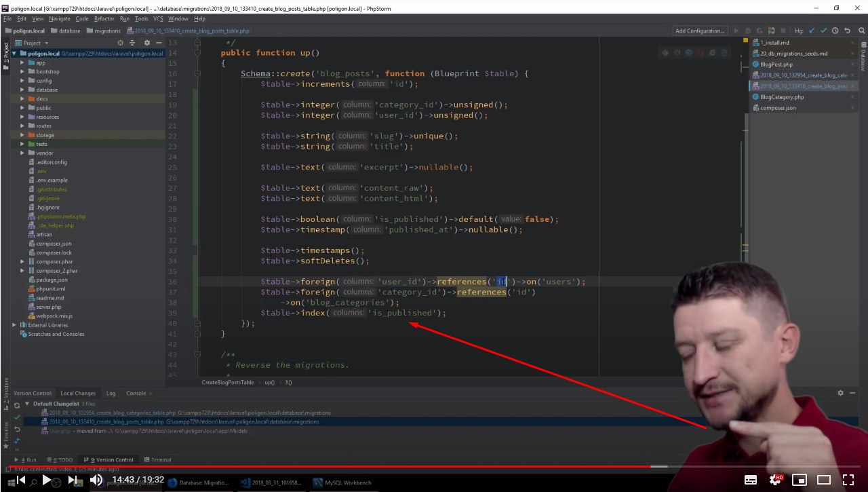Collapse the Default Changelist group
868x492 pixels.
click(27, 404)
